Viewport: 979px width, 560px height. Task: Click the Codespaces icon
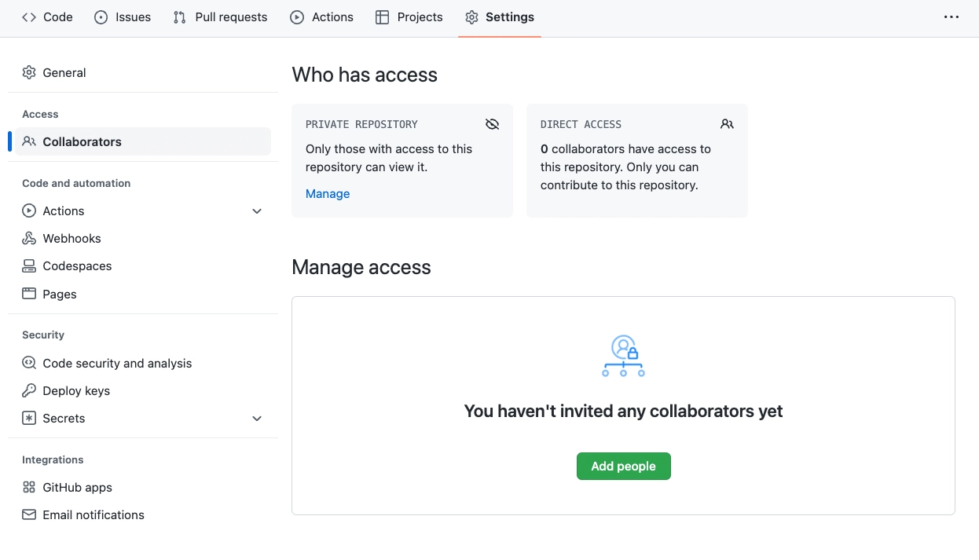(x=29, y=266)
